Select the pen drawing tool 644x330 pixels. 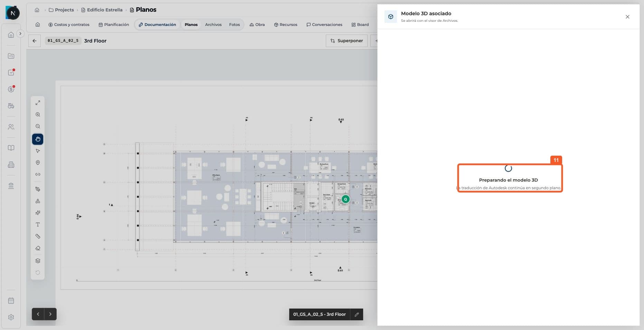[x=38, y=189]
